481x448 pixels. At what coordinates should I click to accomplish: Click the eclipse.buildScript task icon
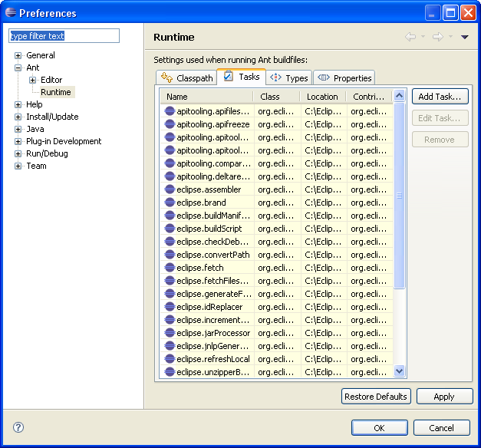(170, 229)
